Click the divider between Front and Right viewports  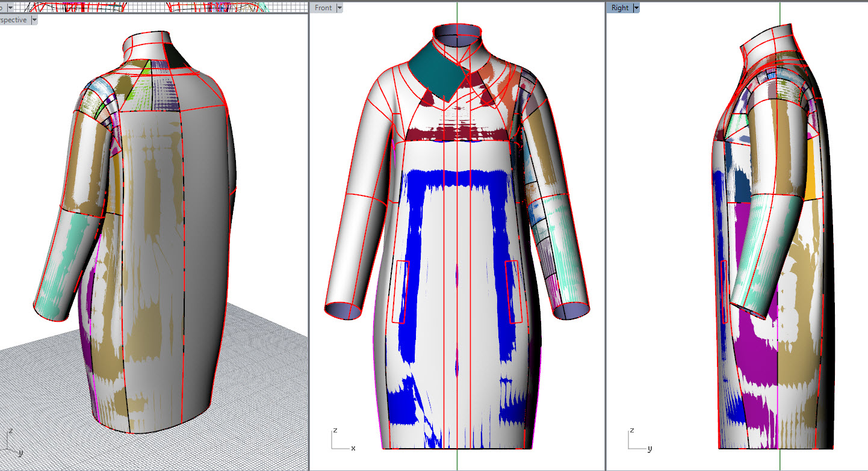tap(604, 241)
